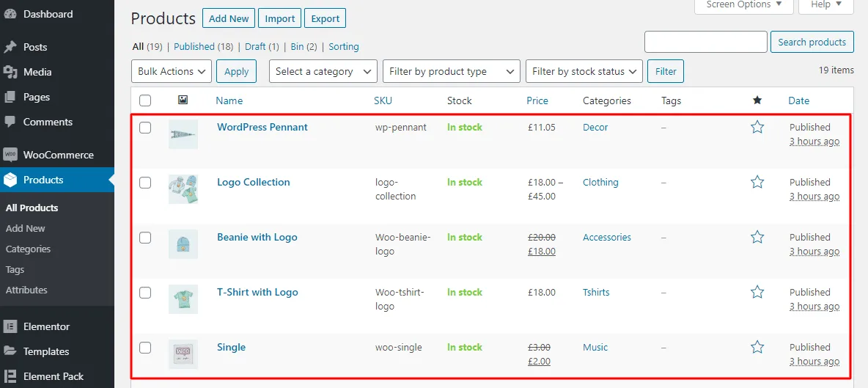This screenshot has height=388, width=868.
Task: Open the Bulk Actions dropdown
Action: 172,71
